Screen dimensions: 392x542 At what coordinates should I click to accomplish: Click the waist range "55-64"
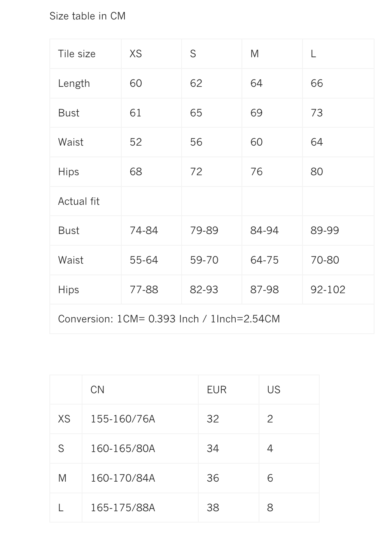click(144, 260)
